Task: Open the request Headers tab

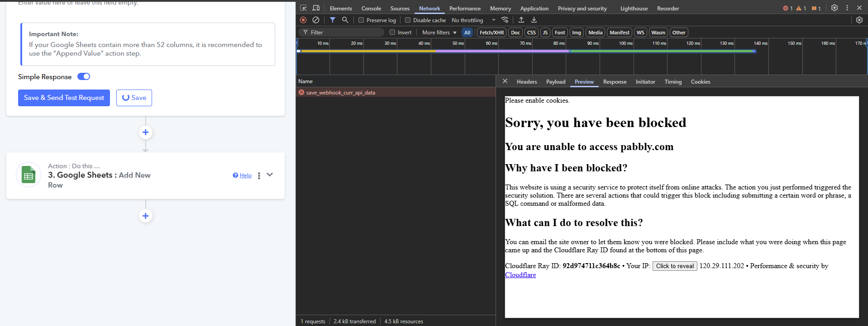Action: pyautogui.click(x=527, y=82)
